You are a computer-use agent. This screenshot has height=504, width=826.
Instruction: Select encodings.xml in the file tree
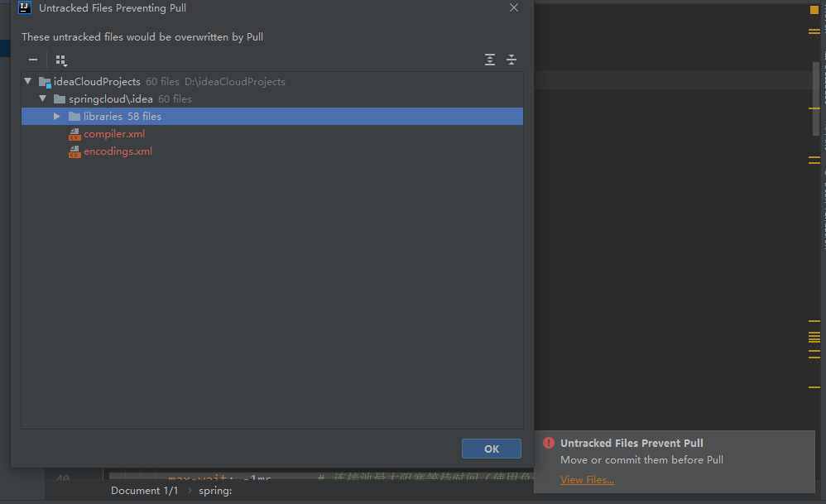[118, 151]
